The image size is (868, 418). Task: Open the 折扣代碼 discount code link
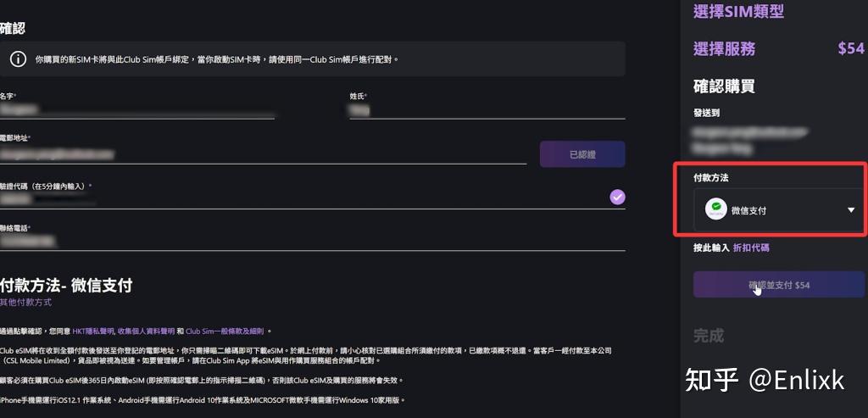[751, 248]
